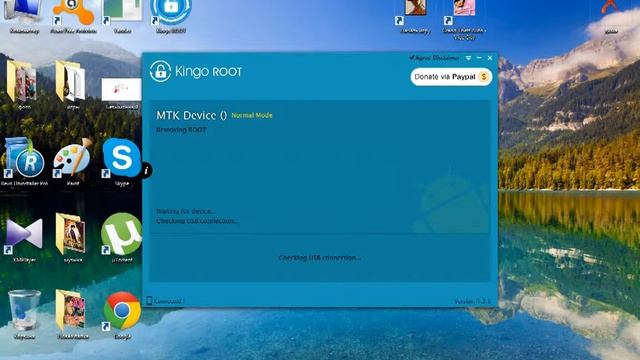Click the Checking USB connection... log line in the upper panel
The image size is (640, 360).
(x=198, y=221)
